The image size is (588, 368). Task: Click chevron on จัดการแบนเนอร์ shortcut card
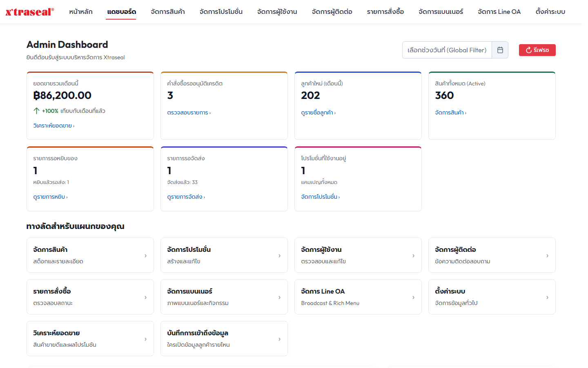pyautogui.click(x=279, y=297)
